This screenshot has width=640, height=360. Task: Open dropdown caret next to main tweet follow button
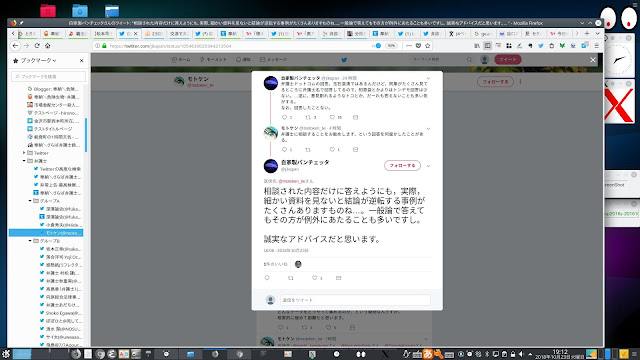(x=428, y=166)
